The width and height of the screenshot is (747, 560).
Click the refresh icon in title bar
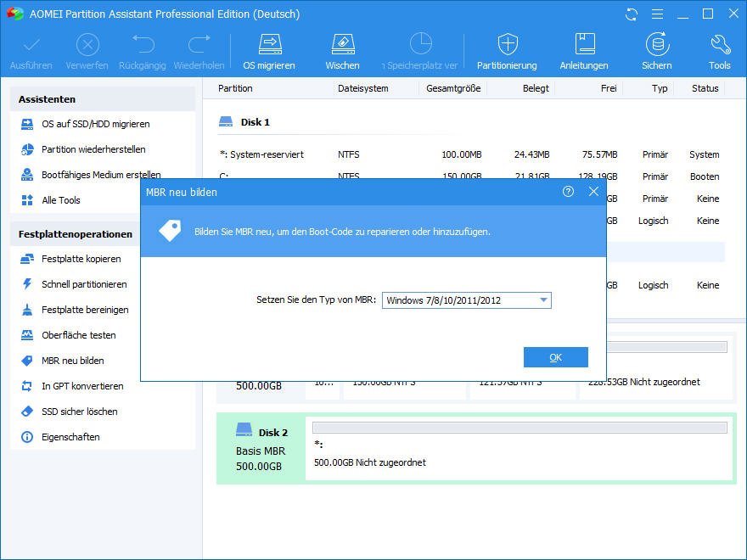[x=632, y=14]
